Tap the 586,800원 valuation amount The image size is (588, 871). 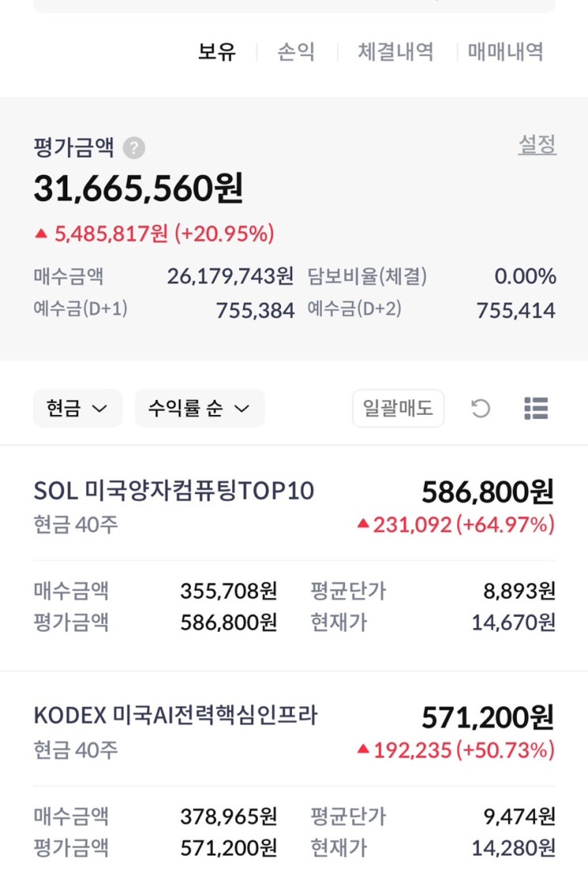click(487, 493)
